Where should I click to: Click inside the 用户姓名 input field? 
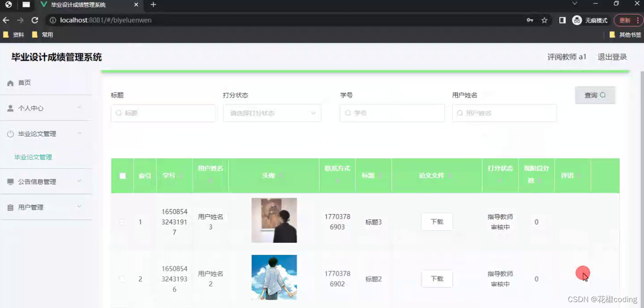(504, 113)
